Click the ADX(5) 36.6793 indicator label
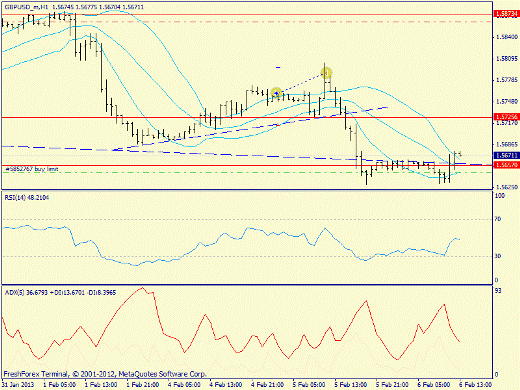520x390 pixels. 60,293
